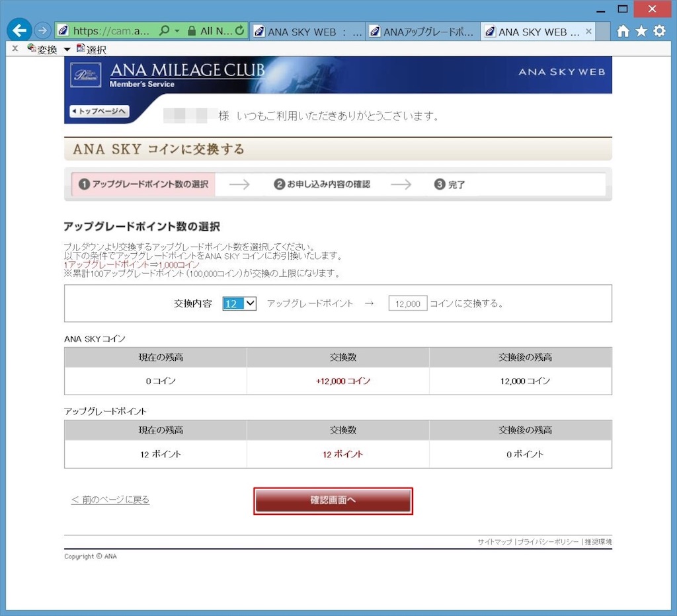This screenshot has height=616, width=677.
Task: Switch to ANAアップグレードポ tab
Action: (x=423, y=32)
